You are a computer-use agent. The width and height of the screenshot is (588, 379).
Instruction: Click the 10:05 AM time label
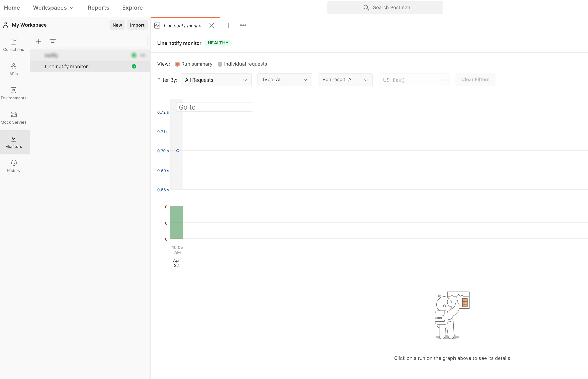pyautogui.click(x=177, y=250)
